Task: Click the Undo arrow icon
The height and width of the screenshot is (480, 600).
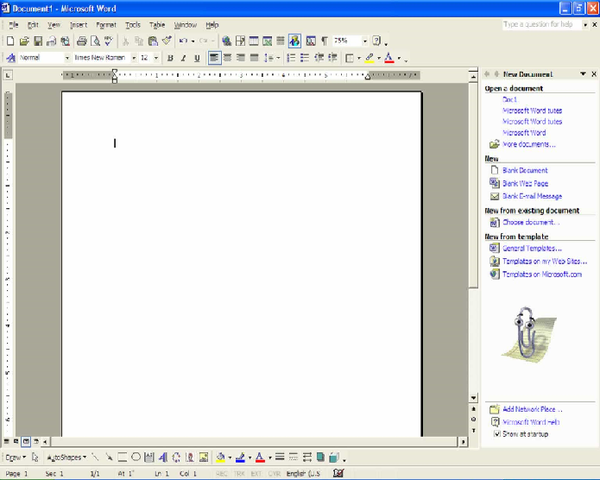Action: (x=183, y=41)
